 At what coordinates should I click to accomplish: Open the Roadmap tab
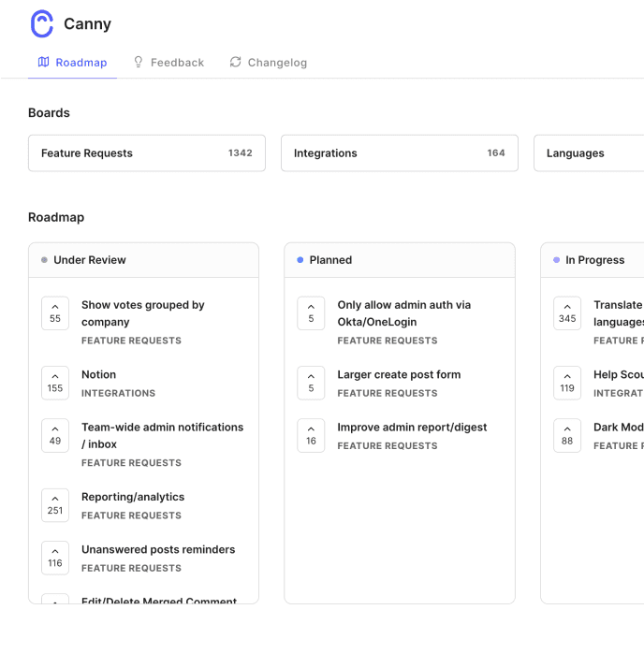pyautogui.click(x=72, y=63)
